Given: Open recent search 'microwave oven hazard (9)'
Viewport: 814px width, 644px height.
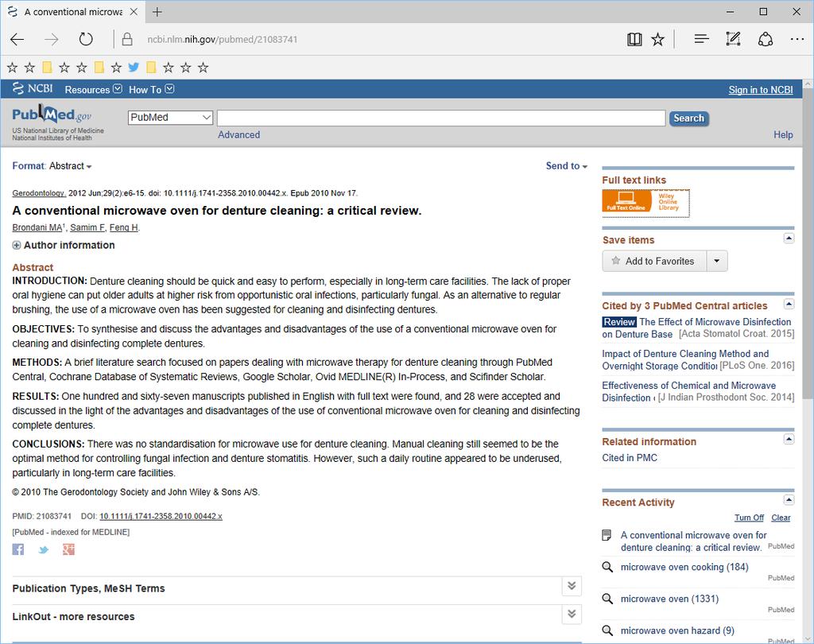Looking at the screenshot, I should [677, 630].
